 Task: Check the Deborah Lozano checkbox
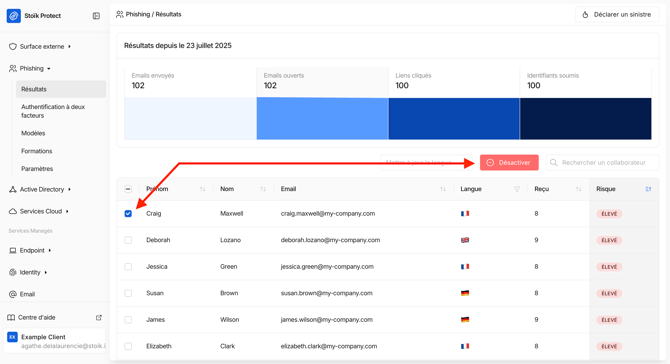[128, 240]
